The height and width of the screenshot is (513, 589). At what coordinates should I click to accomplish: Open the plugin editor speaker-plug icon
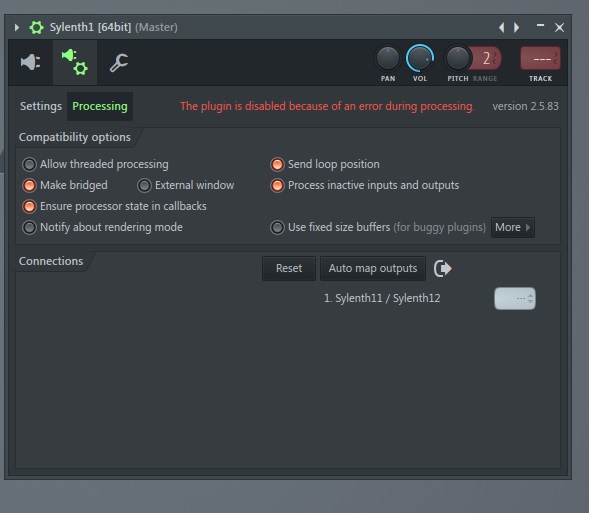[30, 62]
